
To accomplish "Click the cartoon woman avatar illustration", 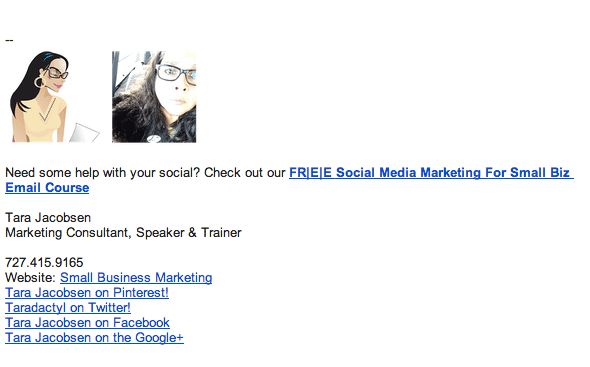I will pyautogui.click(x=55, y=97).
